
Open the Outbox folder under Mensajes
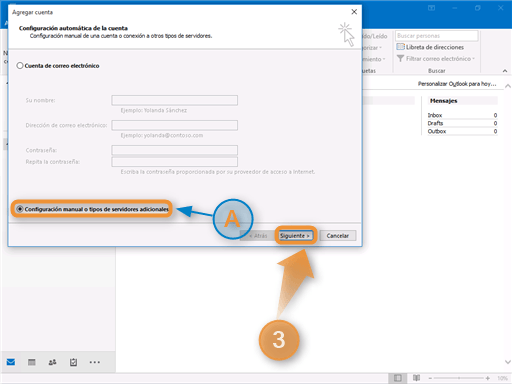[437, 131]
